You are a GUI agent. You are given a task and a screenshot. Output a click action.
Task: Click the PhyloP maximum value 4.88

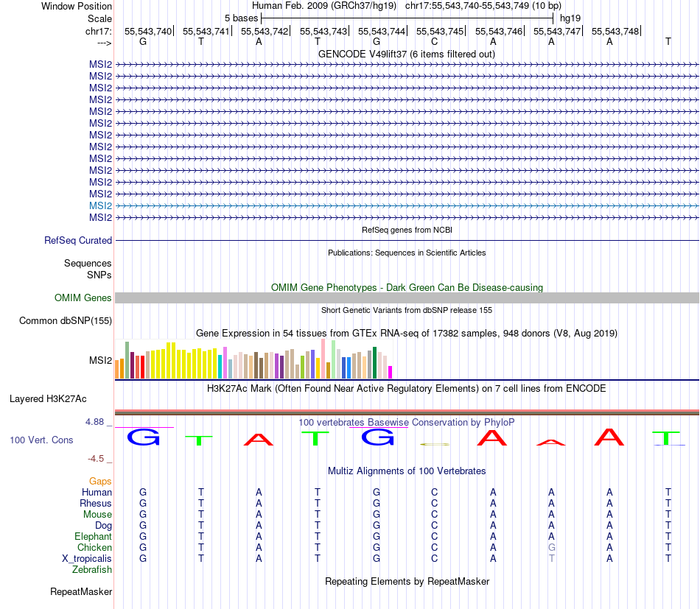pyautogui.click(x=94, y=422)
